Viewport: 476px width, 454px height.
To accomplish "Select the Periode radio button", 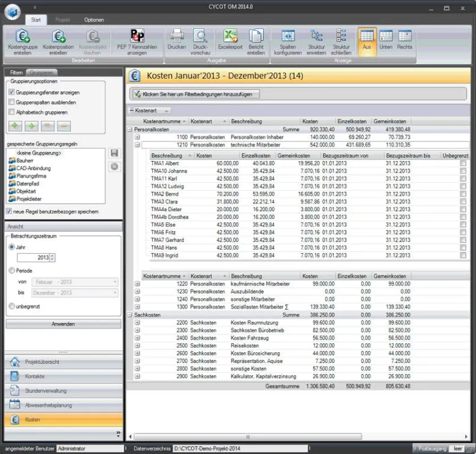I will pyautogui.click(x=12, y=270).
